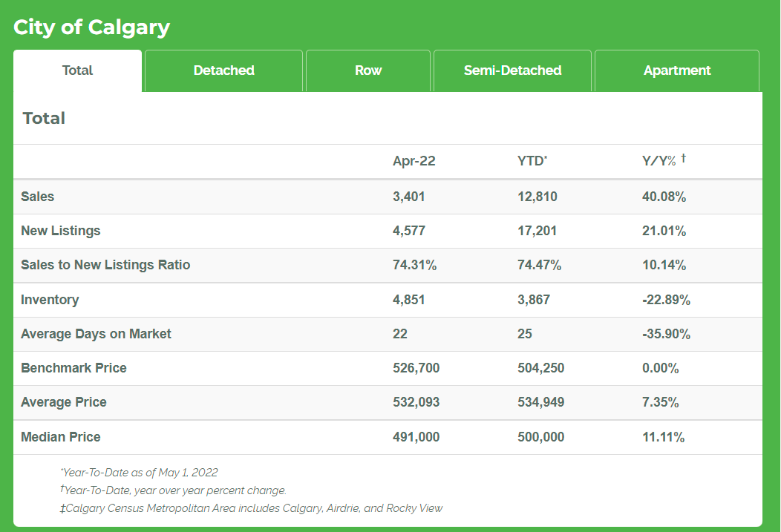Select the YTD New Listings value 17,201
781x532 pixels.
click(x=537, y=231)
